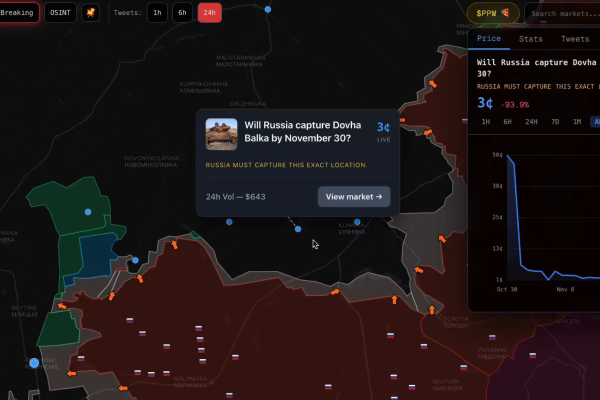600x400 pixels.
Task: Open the Tweets tab in the market panel
Action: (574, 39)
